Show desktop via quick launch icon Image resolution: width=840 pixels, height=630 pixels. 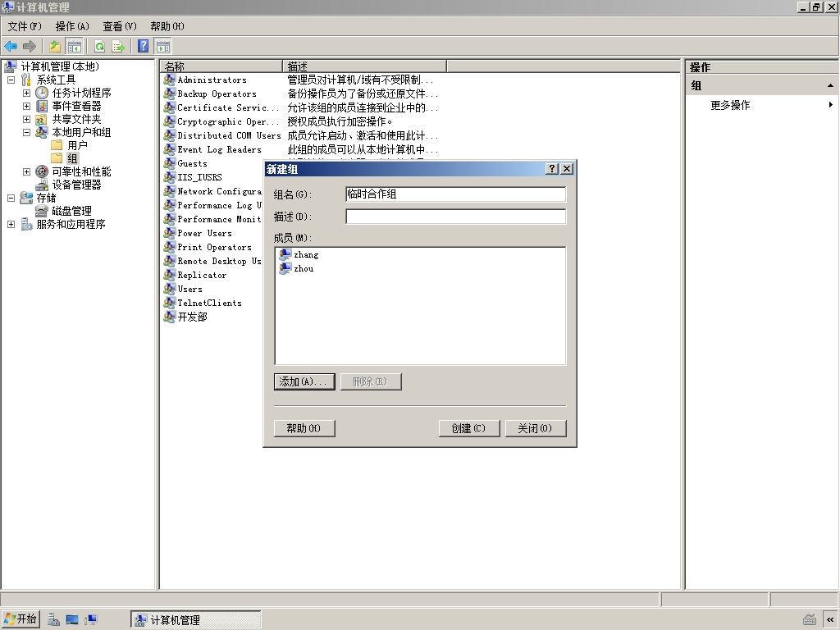point(72,620)
